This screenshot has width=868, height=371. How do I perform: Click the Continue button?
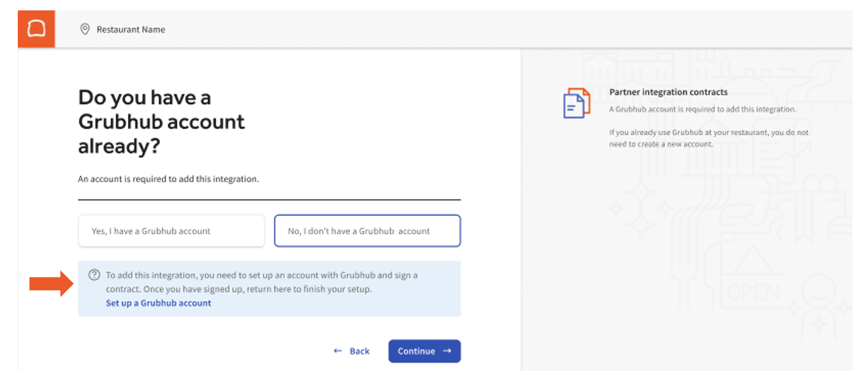point(424,351)
